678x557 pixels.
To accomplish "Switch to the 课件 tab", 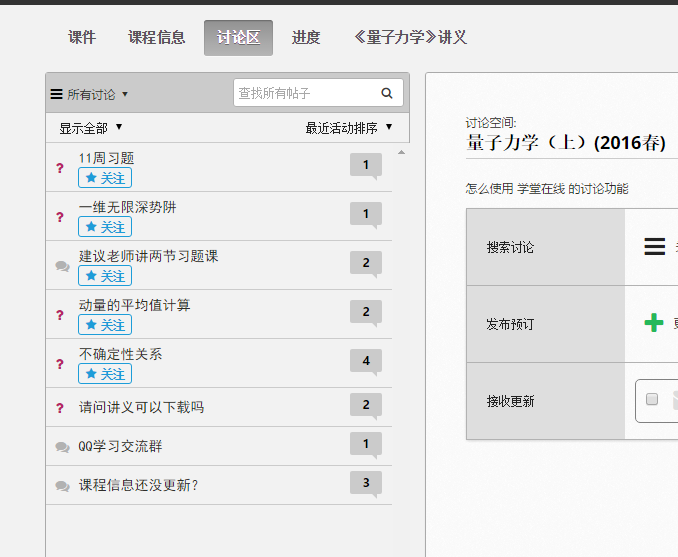I will (x=82, y=38).
